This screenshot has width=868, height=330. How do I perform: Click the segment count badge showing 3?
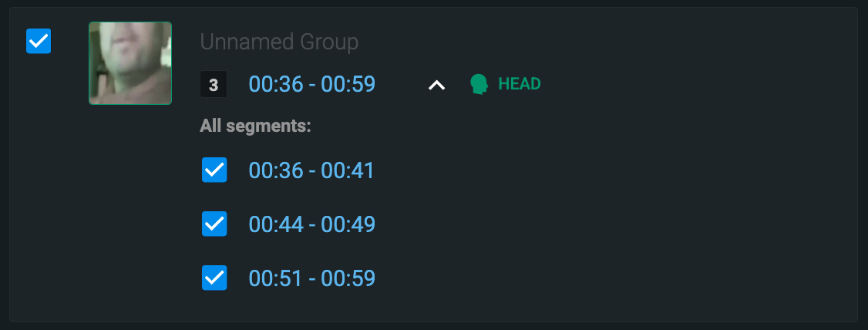click(x=214, y=84)
